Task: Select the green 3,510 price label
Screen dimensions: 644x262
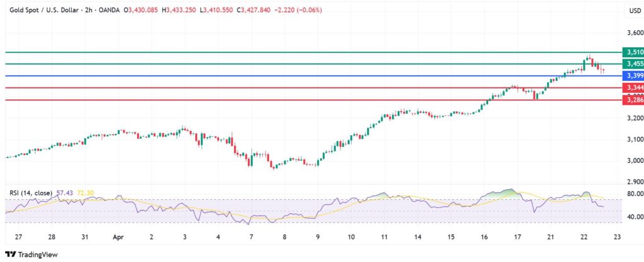Action: pos(631,52)
